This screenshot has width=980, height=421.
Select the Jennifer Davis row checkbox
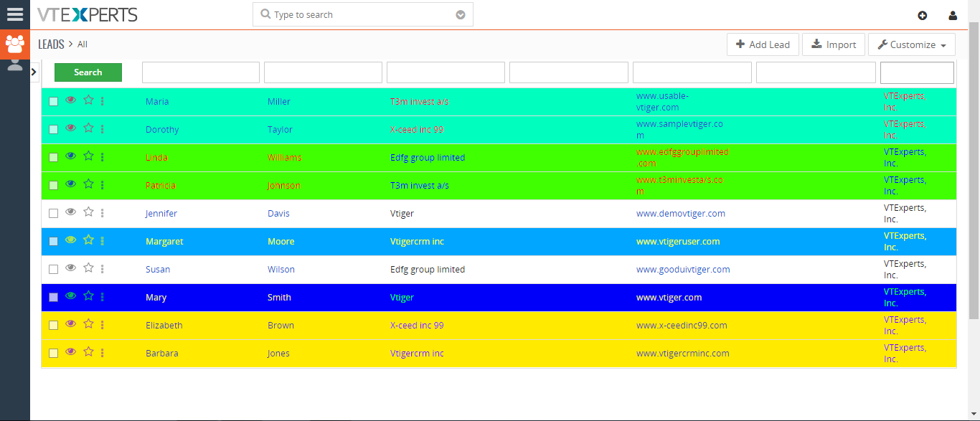[x=53, y=214]
